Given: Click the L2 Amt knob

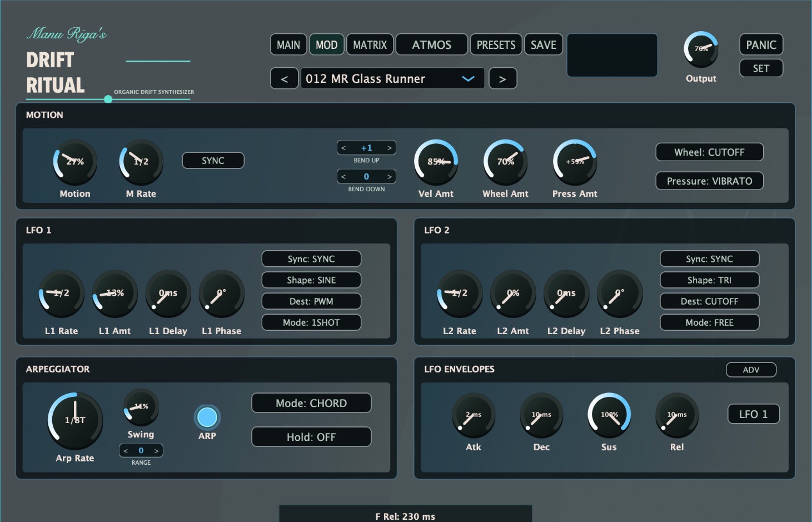Looking at the screenshot, I should (x=513, y=294).
